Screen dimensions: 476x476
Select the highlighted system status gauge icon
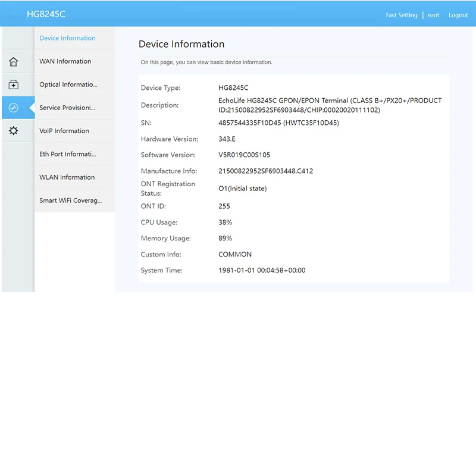14,108
